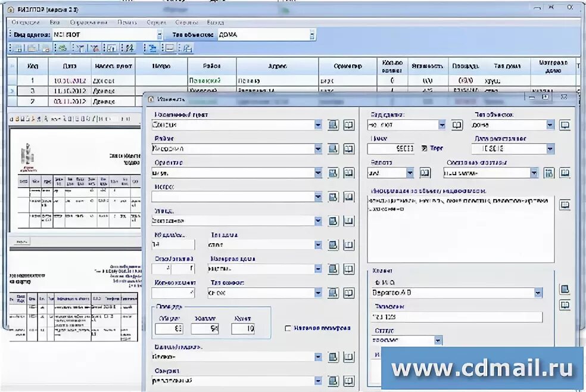This screenshot has height=392, width=586.
Task: Open the Справочники menu
Action: 89,23
